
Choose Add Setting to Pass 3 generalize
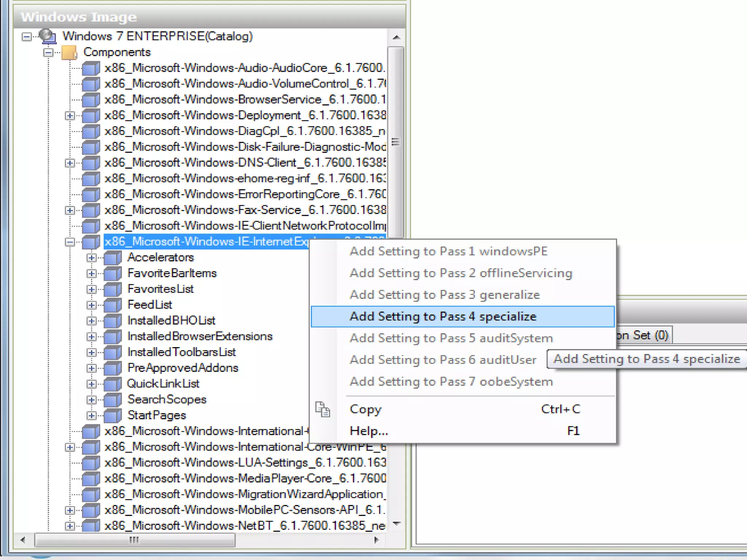tap(463, 295)
